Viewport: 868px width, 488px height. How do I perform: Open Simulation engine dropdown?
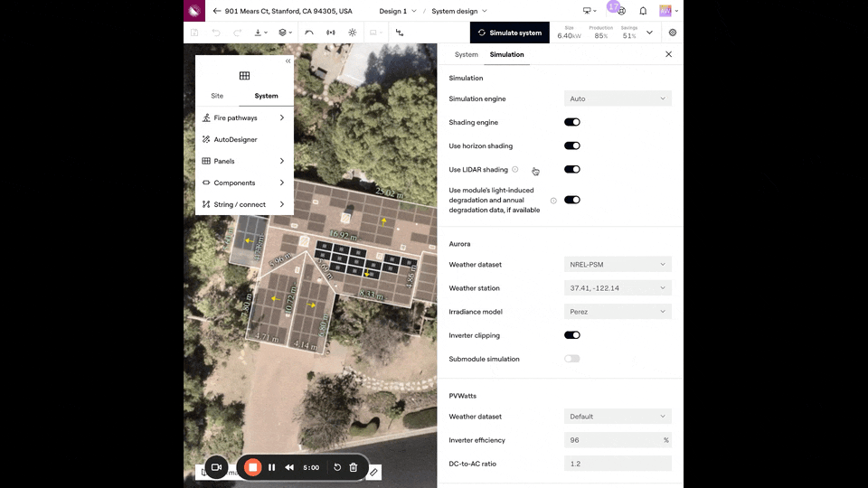pos(618,99)
